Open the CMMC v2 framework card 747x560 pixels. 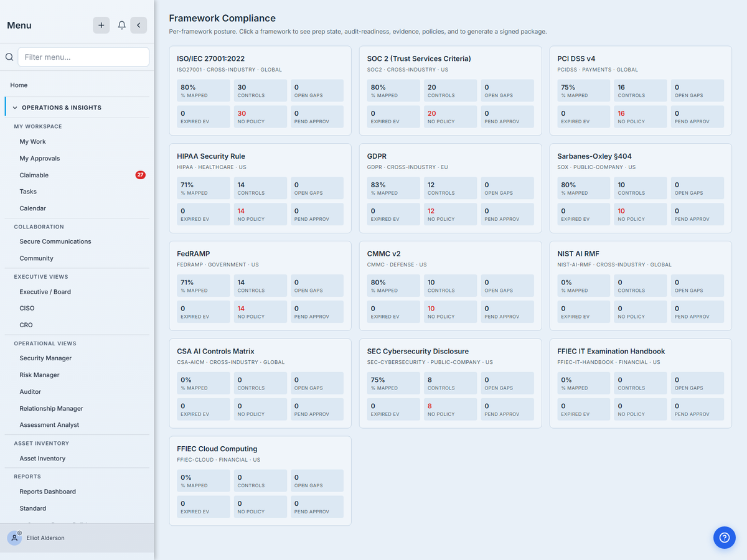coord(450,286)
